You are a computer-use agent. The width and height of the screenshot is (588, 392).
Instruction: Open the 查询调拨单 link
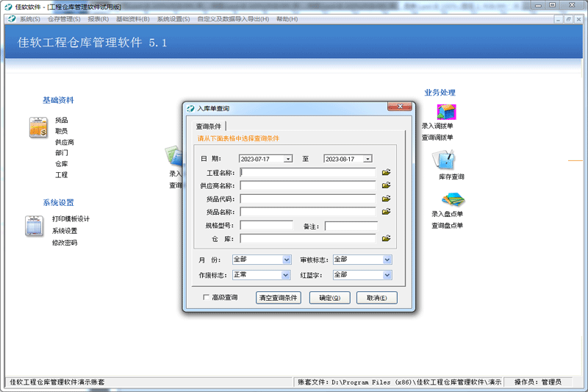[x=437, y=138]
